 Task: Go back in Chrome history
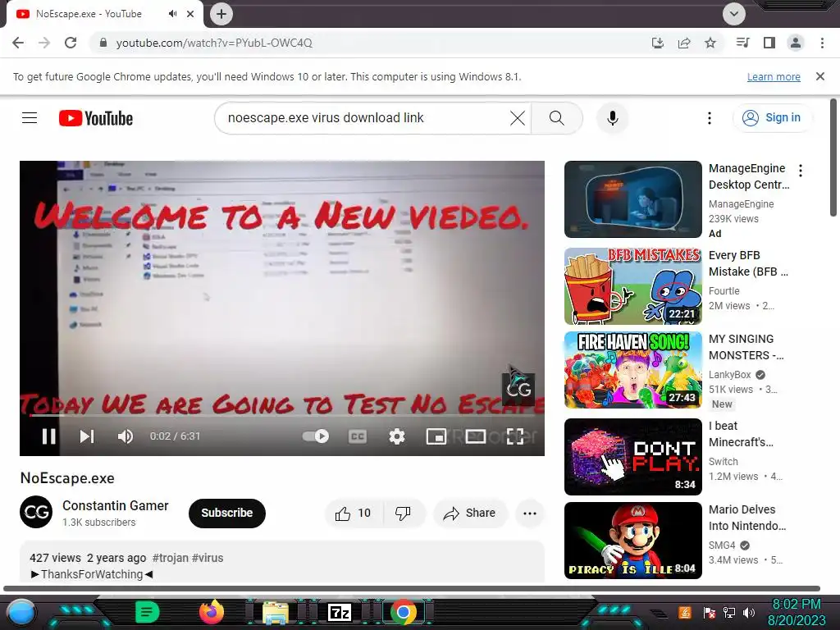pos(18,43)
